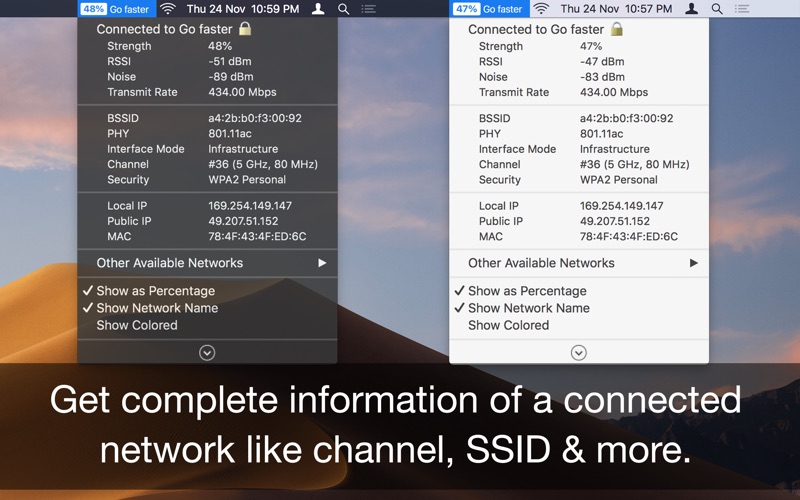Image resolution: width=800 pixels, height=500 pixels.
Task: Toggle Show as Percentage in dark menu
Action: (155, 291)
